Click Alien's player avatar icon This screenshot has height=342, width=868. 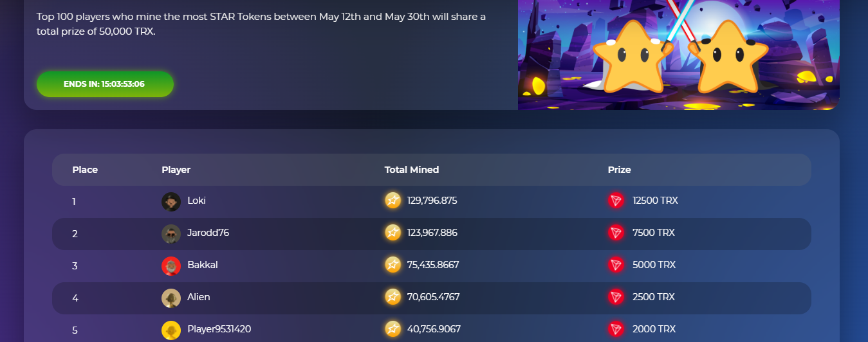click(171, 298)
